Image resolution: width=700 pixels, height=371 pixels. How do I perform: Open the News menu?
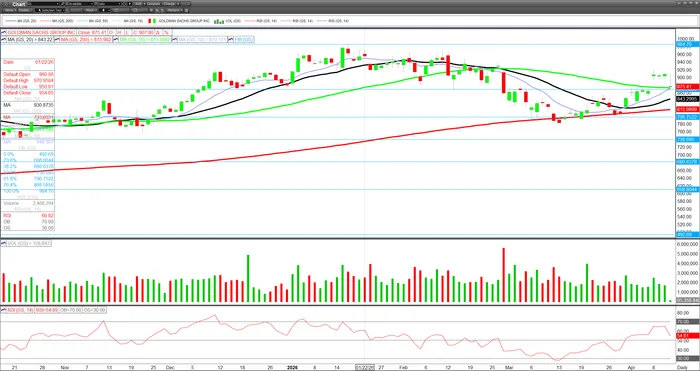pos(10,10)
